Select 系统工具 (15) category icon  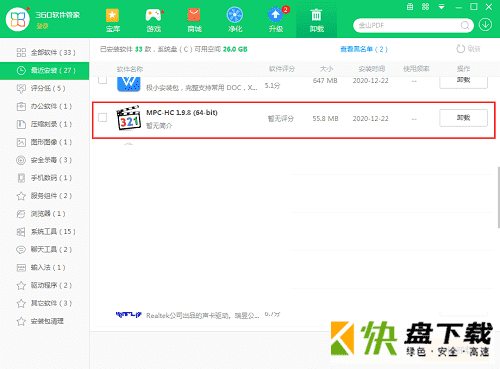coord(21,232)
